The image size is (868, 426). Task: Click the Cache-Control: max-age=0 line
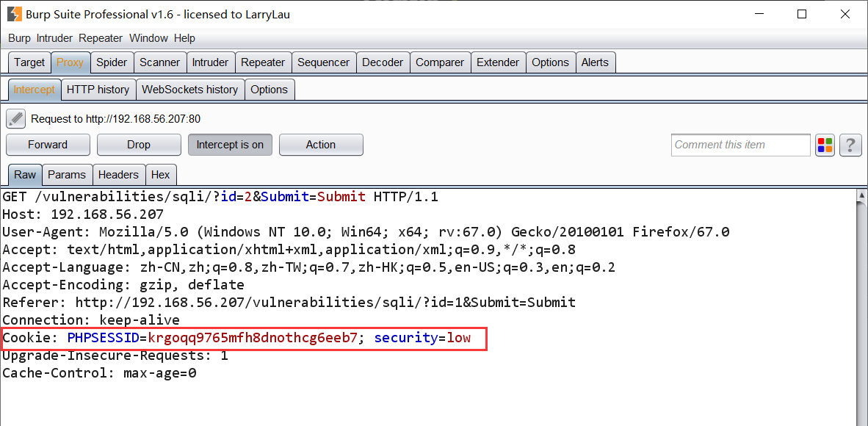point(100,373)
